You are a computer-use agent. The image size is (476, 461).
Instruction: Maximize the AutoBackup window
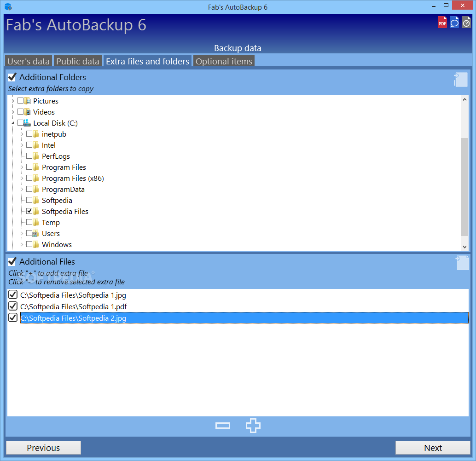coord(446,5)
